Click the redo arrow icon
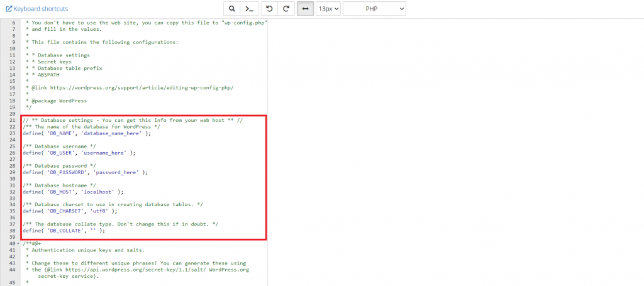This screenshot has width=644, height=286. 286,9
